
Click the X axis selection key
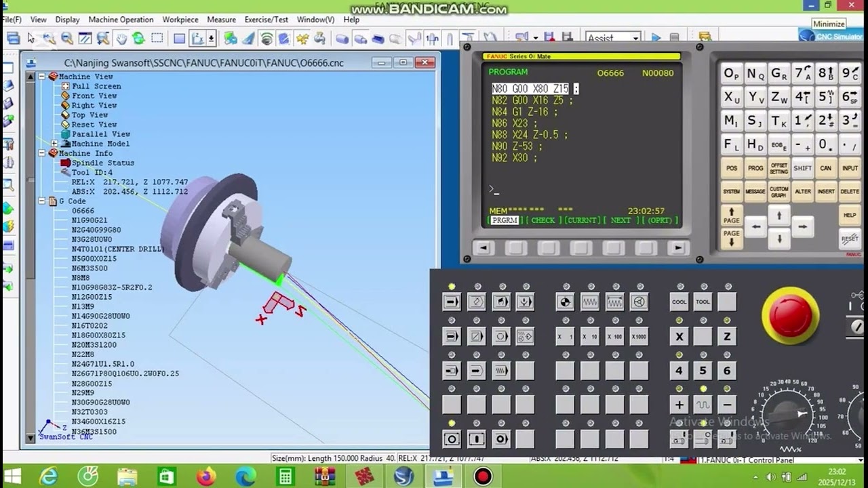(x=679, y=336)
